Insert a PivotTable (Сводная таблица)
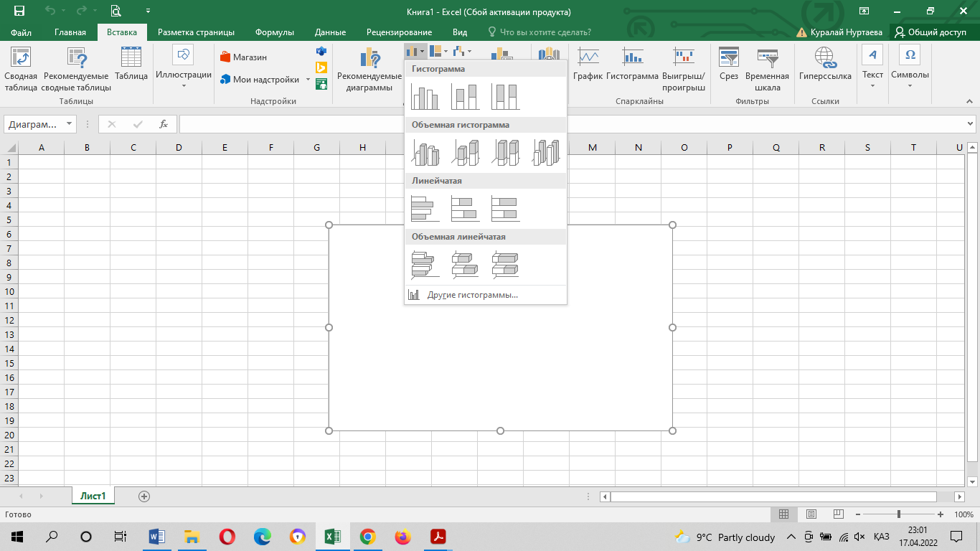The image size is (980, 551). point(21,70)
